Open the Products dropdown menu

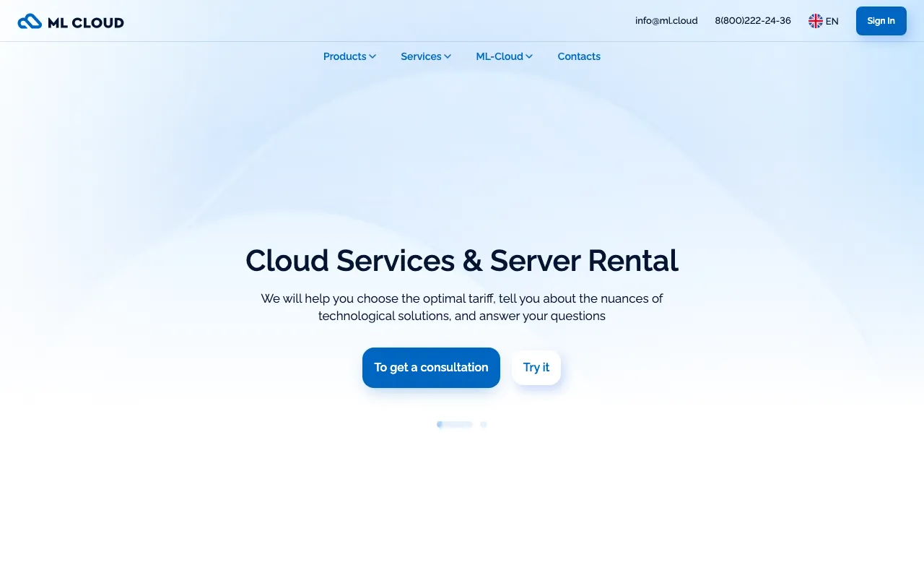pos(349,56)
